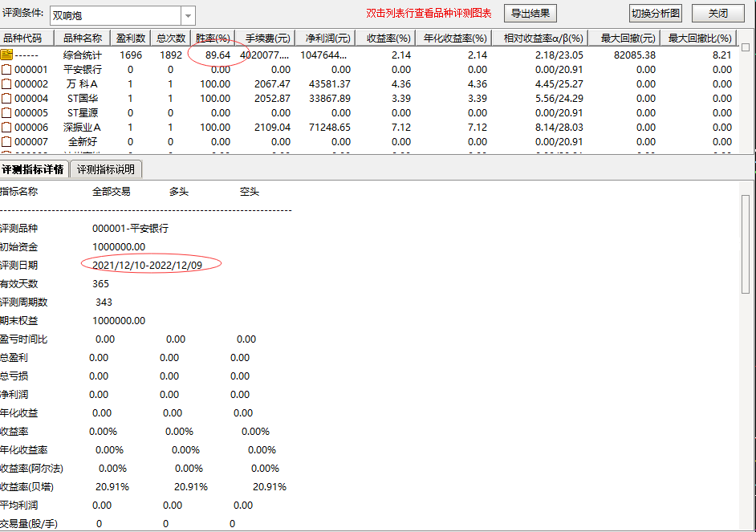This screenshot has height=532, width=756.
Task: Click the 1696 profit count cell
Action: tap(131, 55)
